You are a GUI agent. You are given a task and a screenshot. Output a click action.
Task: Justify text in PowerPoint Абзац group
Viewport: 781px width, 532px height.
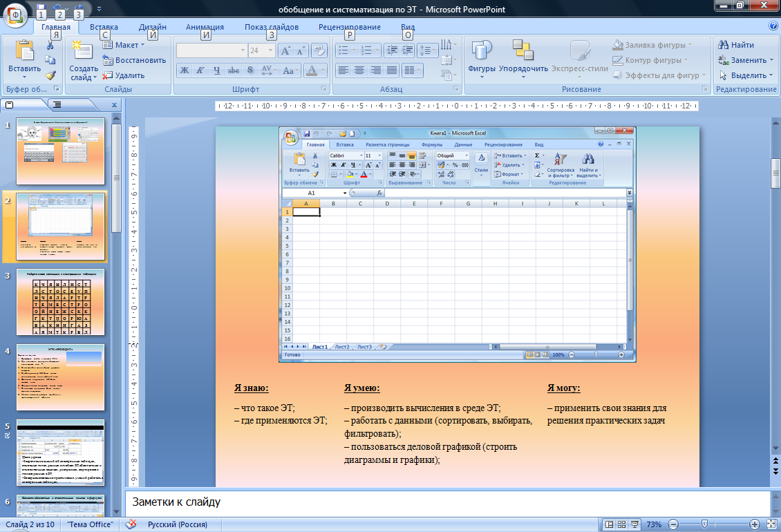[392, 70]
